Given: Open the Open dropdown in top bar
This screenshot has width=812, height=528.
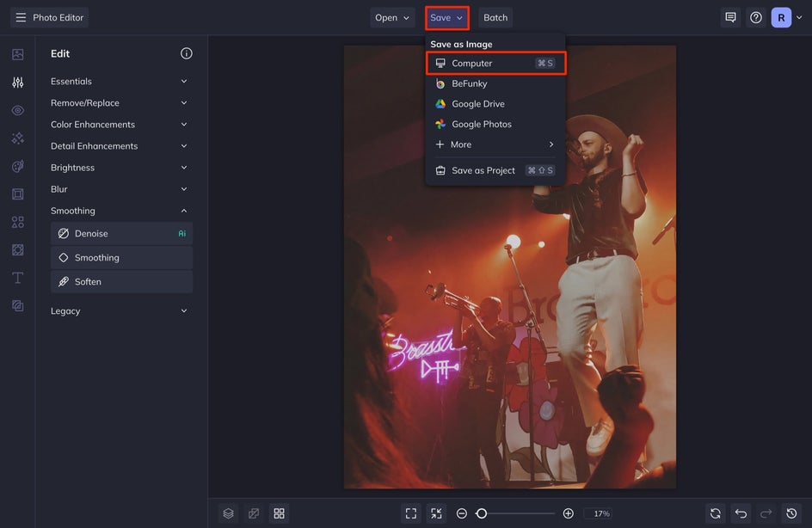Looking at the screenshot, I should (x=392, y=17).
